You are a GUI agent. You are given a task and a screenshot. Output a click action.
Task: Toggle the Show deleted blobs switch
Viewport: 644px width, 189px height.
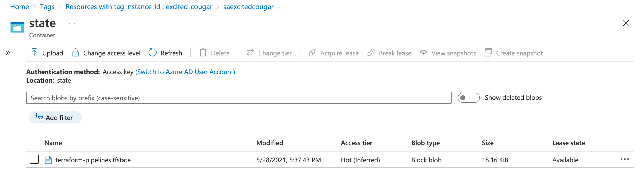coord(469,98)
